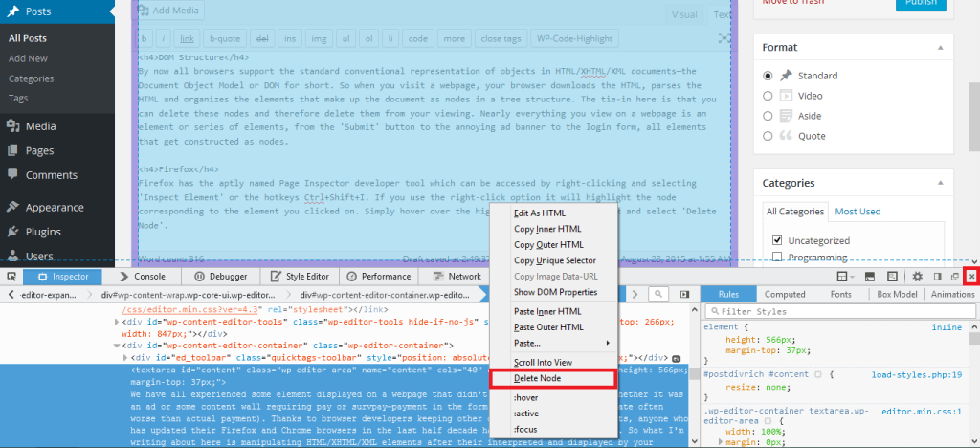Toggle the :active pseudo-class entry
The width and height of the screenshot is (980, 448).
click(553, 414)
